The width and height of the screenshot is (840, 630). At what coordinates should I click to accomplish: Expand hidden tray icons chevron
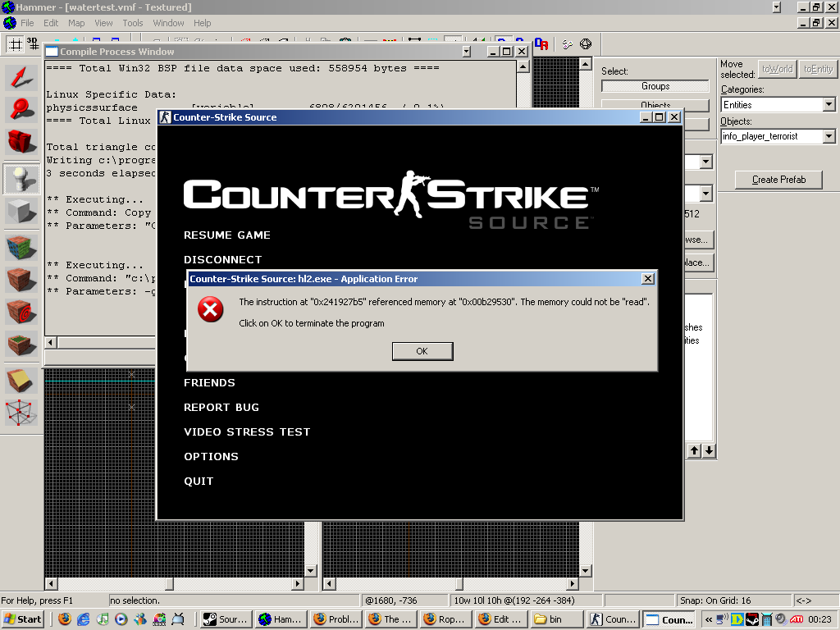(708, 619)
